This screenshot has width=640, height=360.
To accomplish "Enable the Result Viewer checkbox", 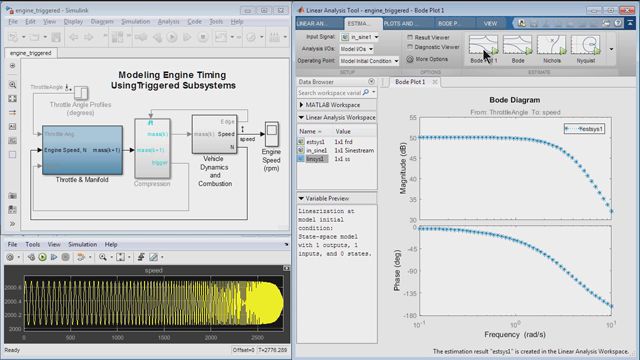I will point(410,37).
